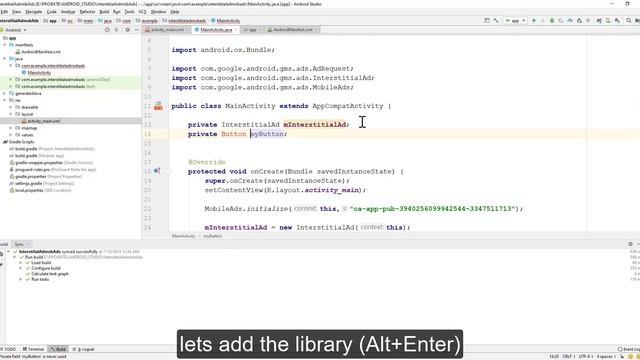Select settings.gradle file
The width and height of the screenshot is (640, 360).
click(x=29, y=184)
